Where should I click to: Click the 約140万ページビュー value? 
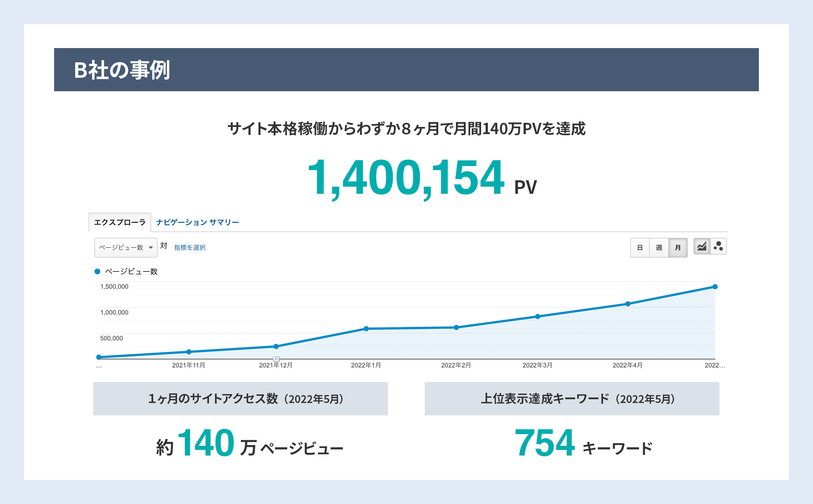pyautogui.click(x=250, y=443)
